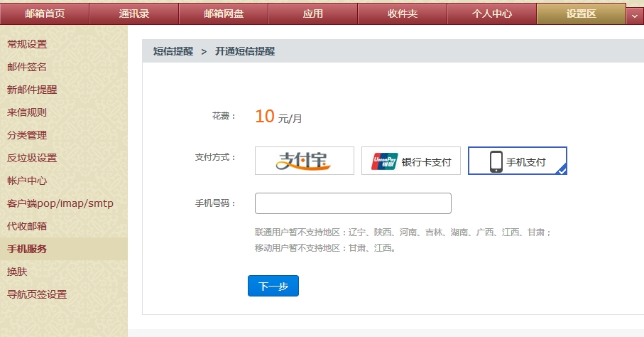644x337 pixels.
Task: Click the 联通用户暂不支持地区 notice text
Action: click(x=403, y=232)
